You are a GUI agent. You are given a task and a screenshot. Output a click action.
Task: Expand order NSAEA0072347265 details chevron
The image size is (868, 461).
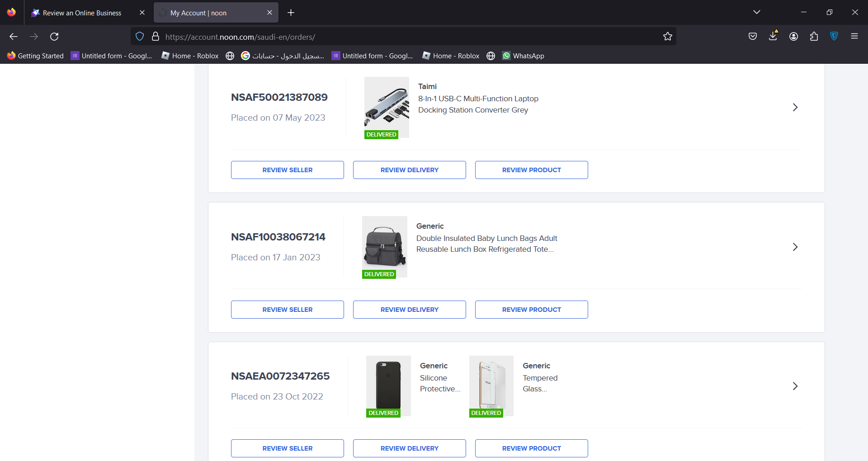tap(795, 386)
